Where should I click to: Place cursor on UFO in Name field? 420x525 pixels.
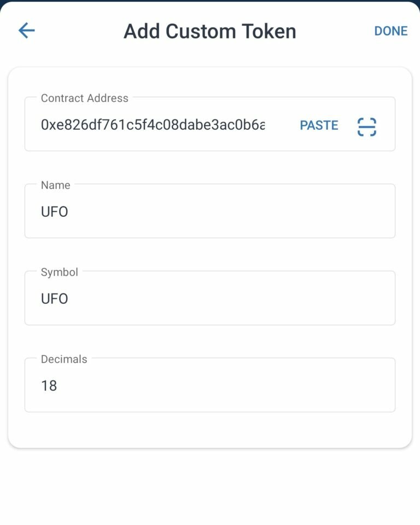tap(54, 212)
